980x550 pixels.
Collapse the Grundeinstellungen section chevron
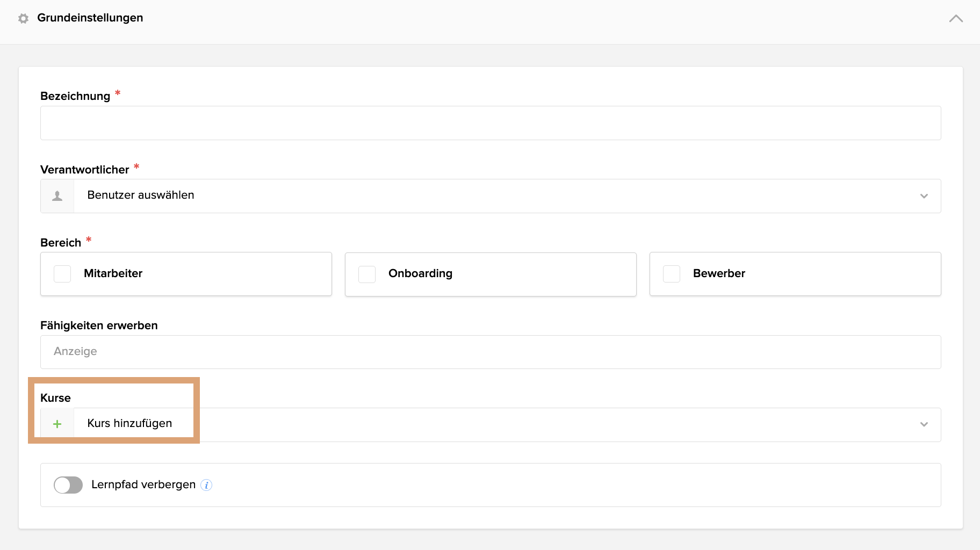956,18
